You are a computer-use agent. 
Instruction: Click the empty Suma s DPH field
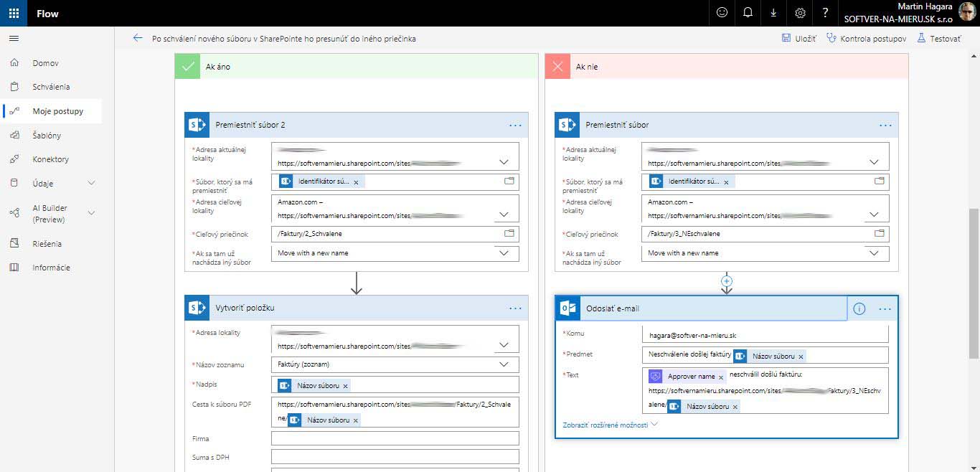395,457
